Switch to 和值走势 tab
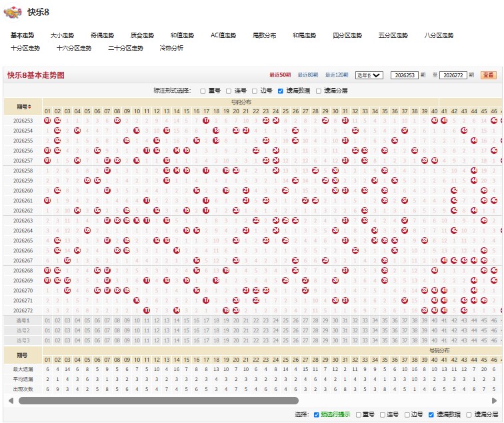The image size is (504, 423). (x=182, y=35)
